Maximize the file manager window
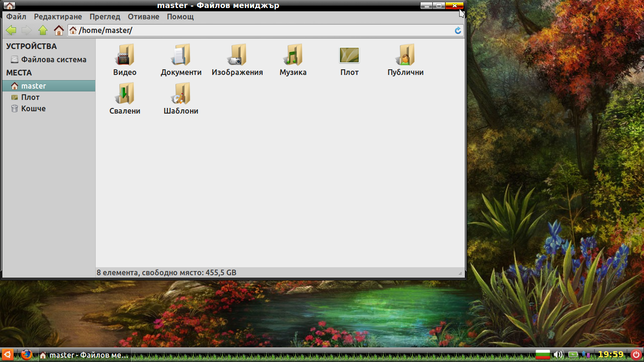The height and width of the screenshot is (362, 644). pos(439,6)
